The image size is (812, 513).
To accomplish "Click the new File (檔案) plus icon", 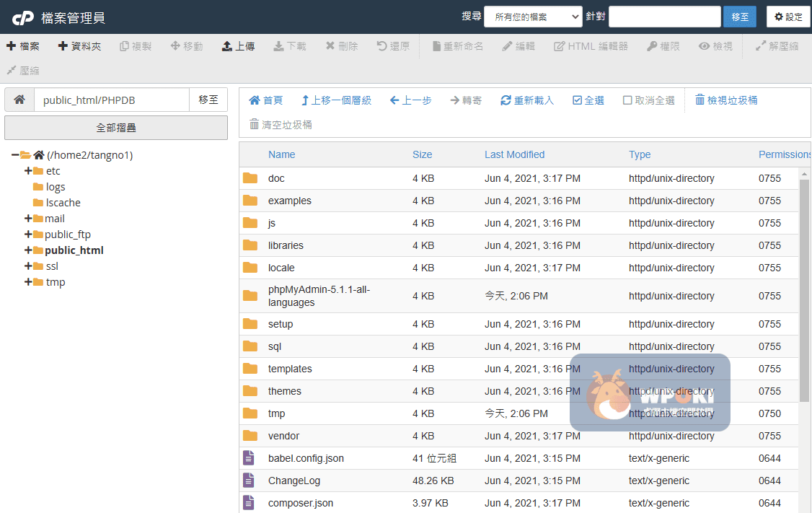I will [12, 46].
